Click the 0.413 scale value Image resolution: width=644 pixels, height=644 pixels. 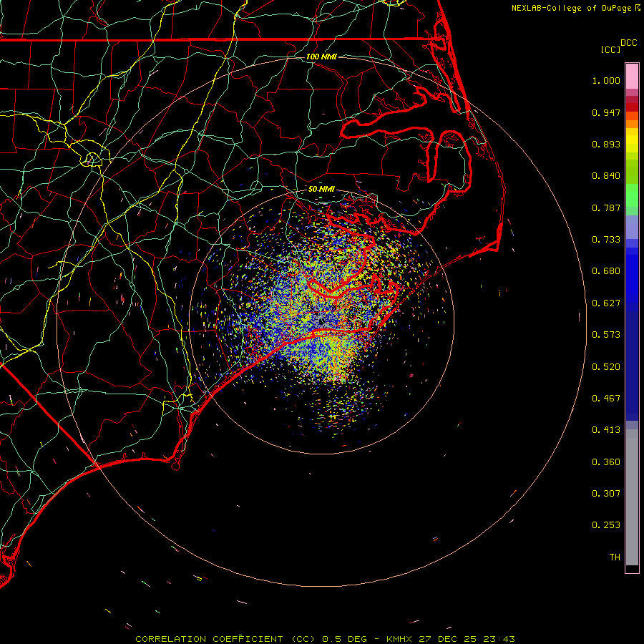pyautogui.click(x=606, y=430)
